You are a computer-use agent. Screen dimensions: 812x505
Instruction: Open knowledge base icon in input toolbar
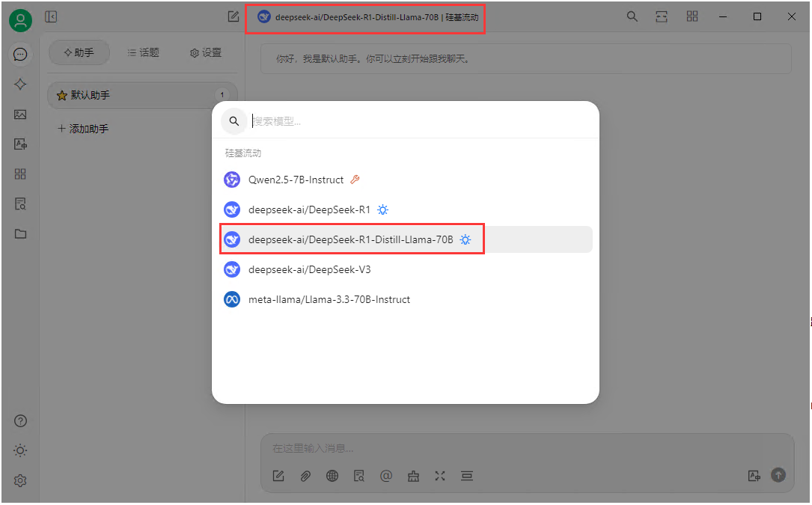pos(359,476)
